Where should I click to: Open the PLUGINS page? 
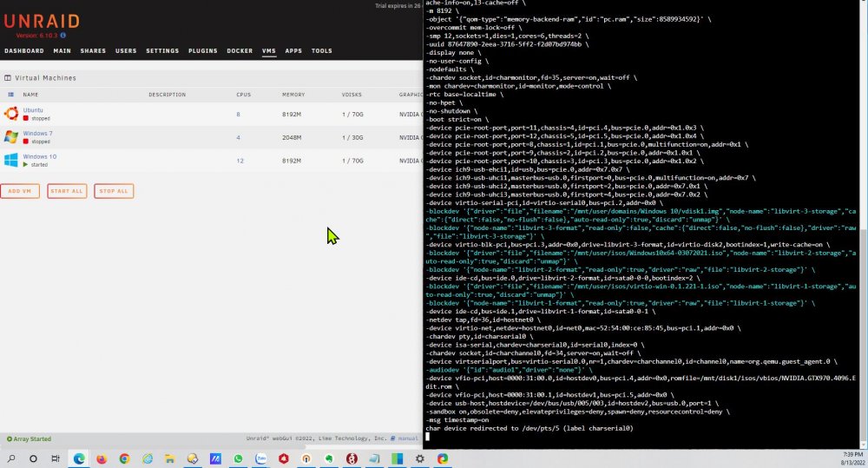coord(202,51)
